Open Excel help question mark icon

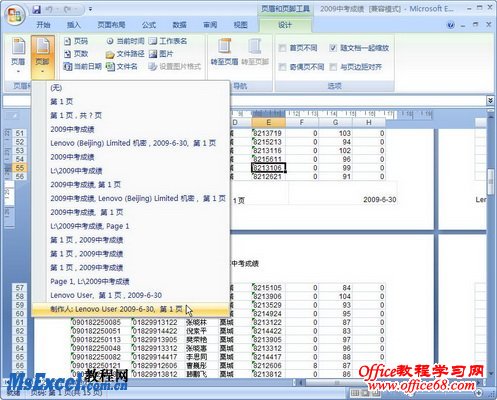[x=451, y=25]
